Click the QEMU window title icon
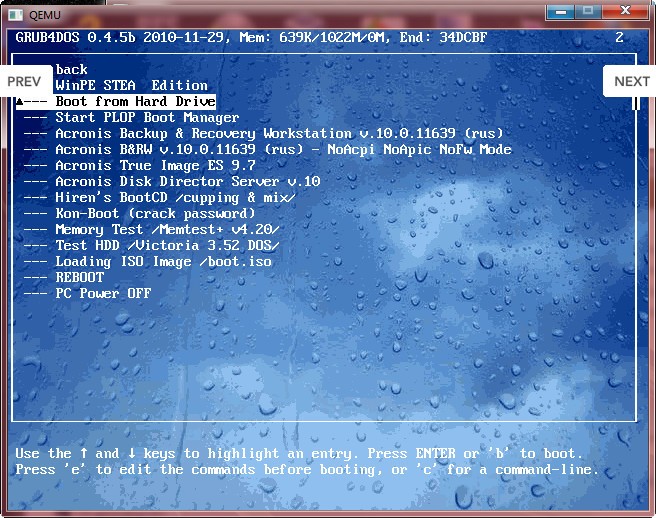This screenshot has height=518, width=656. 16,15
